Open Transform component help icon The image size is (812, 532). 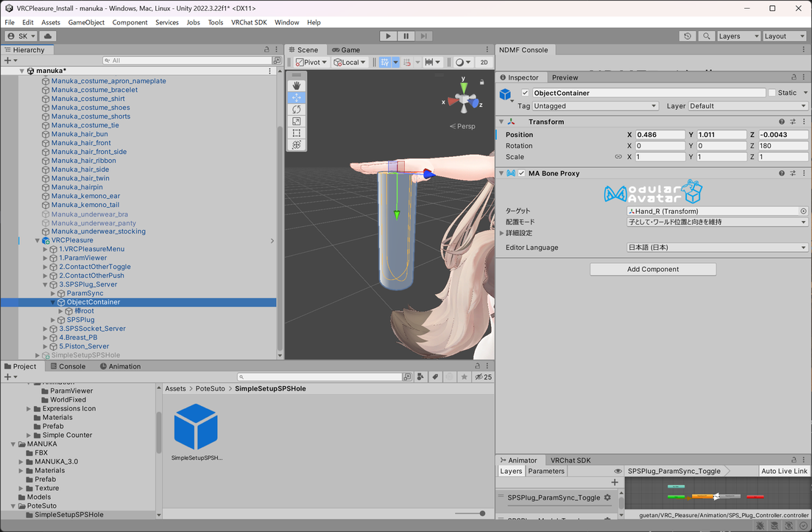781,122
